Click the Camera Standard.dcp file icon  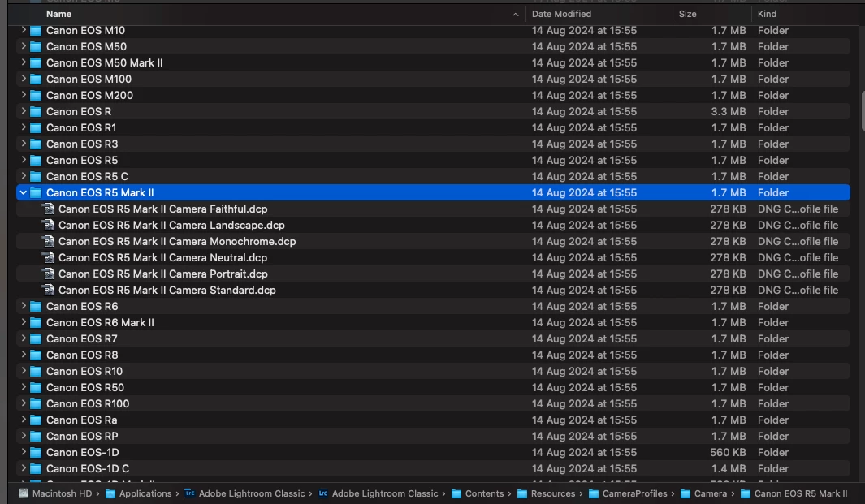coord(49,290)
